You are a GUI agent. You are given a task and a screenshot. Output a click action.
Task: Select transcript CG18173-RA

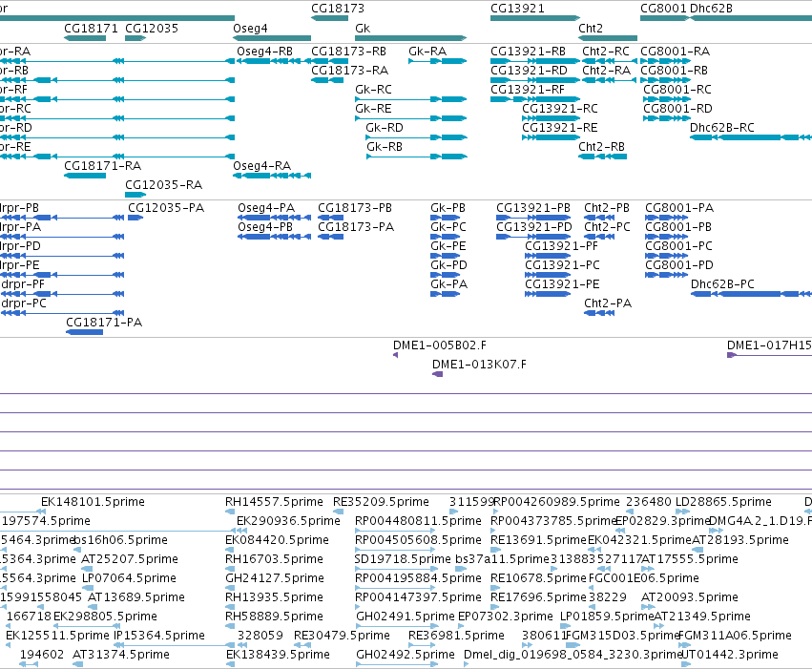[349, 71]
